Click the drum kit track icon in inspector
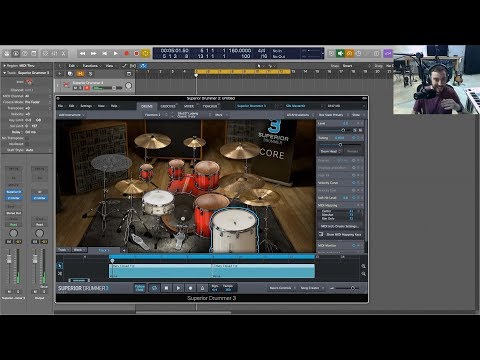The height and width of the screenshot is (360, 480). pyautogui.click(x=29, y=81)
